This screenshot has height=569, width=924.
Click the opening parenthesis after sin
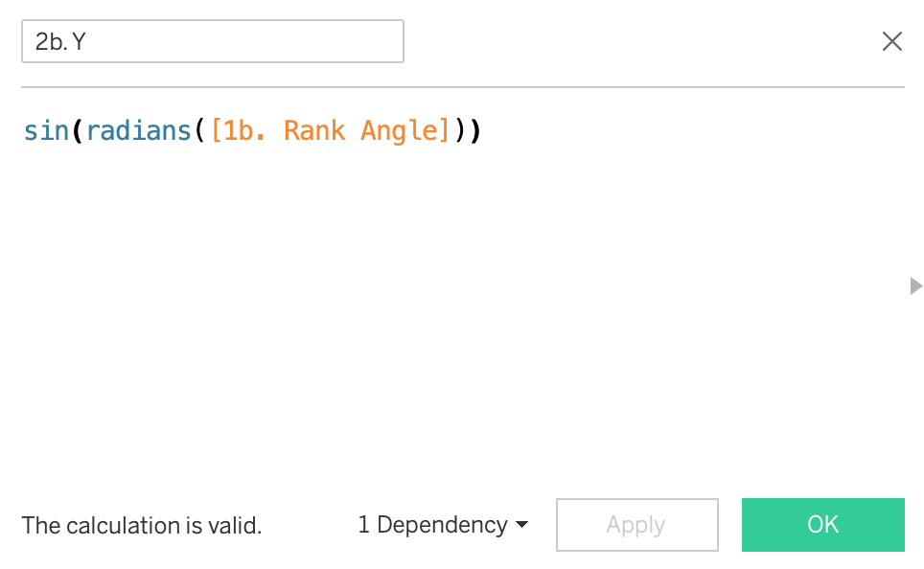click(78, 130)
